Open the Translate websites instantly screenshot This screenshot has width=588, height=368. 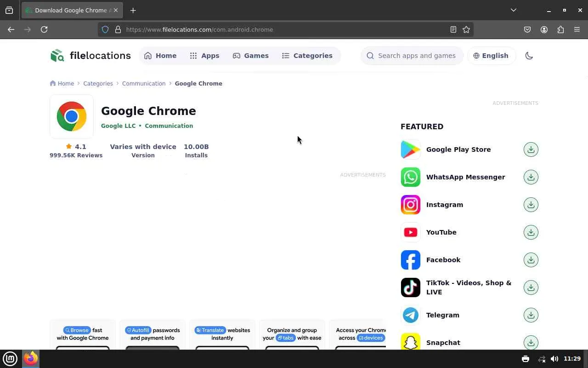222,335
